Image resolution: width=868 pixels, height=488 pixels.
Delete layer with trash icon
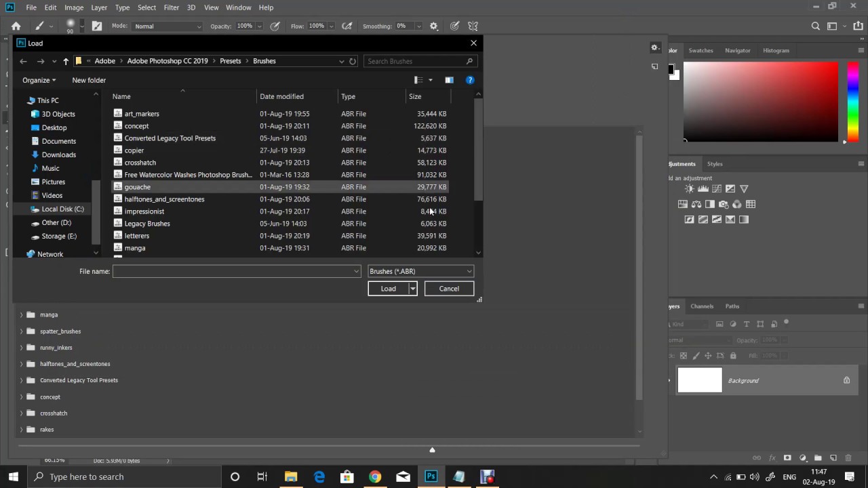[x=848, y=458]
